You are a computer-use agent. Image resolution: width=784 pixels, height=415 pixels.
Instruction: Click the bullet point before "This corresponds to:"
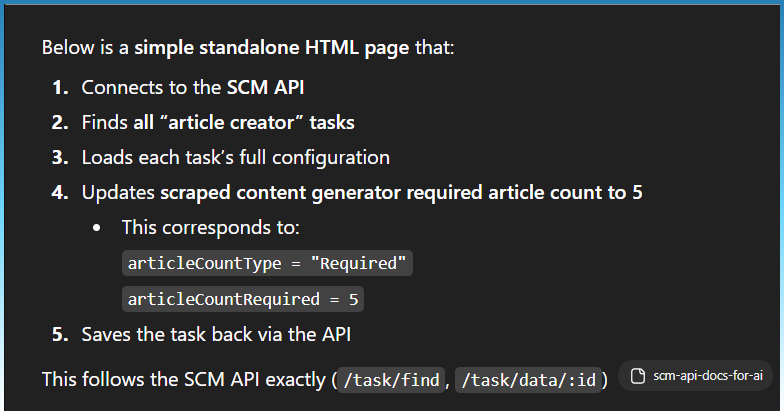coord(97,228)
